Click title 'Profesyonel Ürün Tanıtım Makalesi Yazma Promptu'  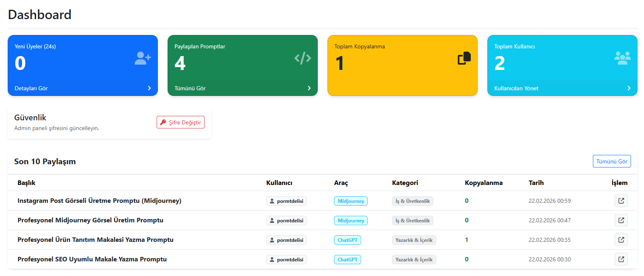click(x=95, y=240)
